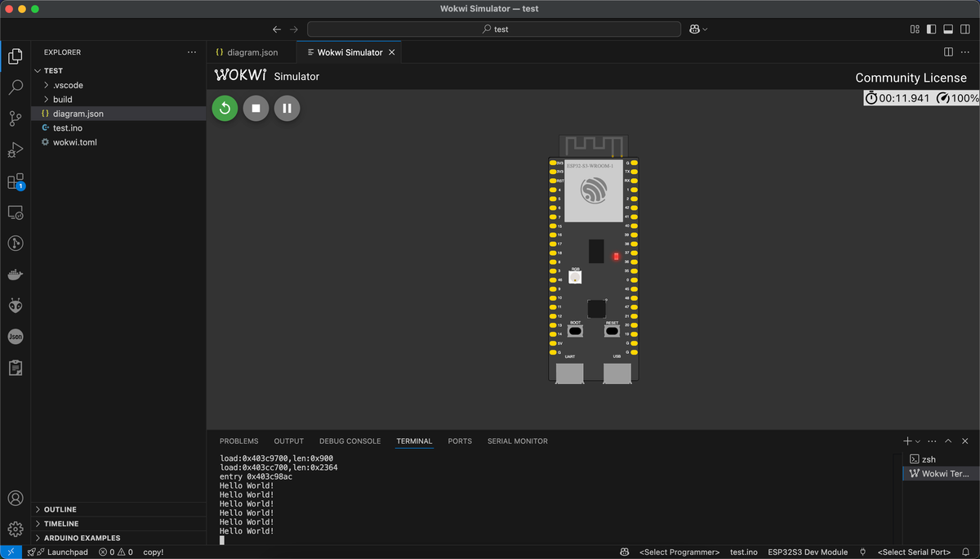The height and width of the screenshot is (559, 980).
Task: Open the PlatformIO alien icon
Action: [16, 306]
